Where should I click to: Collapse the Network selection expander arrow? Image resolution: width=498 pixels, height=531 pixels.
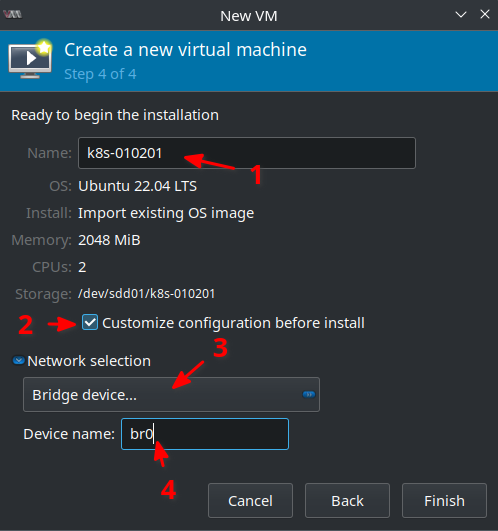coord(19,361)
